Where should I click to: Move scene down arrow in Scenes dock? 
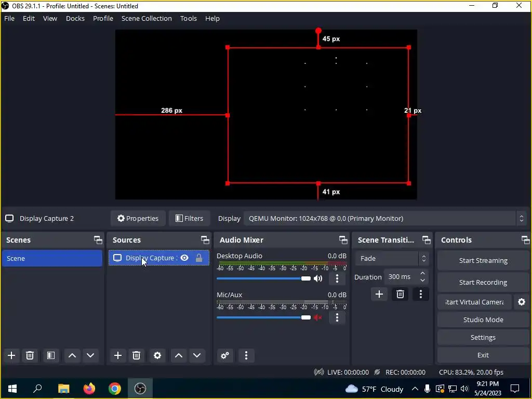90,355
